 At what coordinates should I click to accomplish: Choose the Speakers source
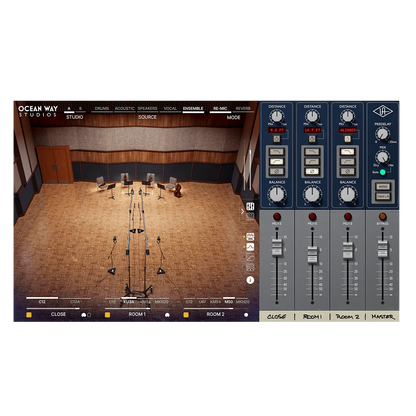pos(148,109)
